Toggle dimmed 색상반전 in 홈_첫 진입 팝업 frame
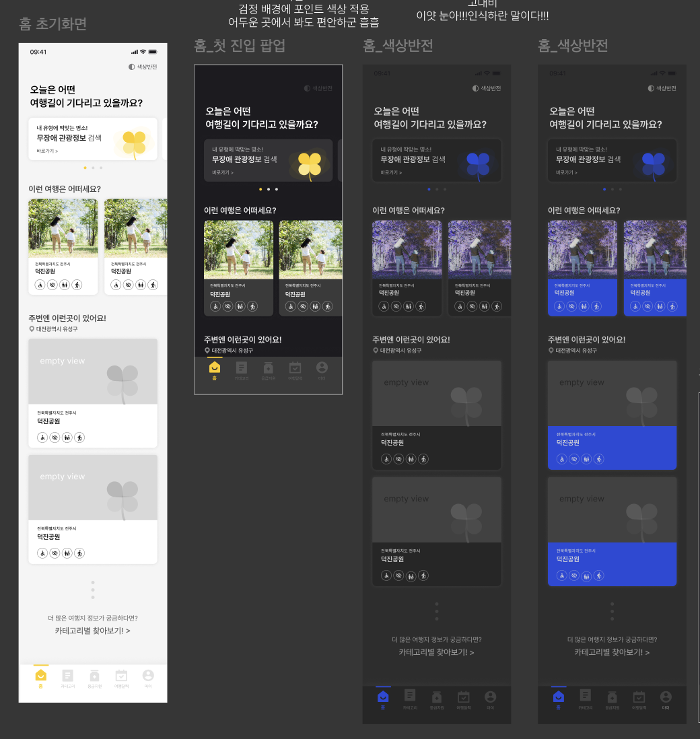 click(x=318, y=88)
